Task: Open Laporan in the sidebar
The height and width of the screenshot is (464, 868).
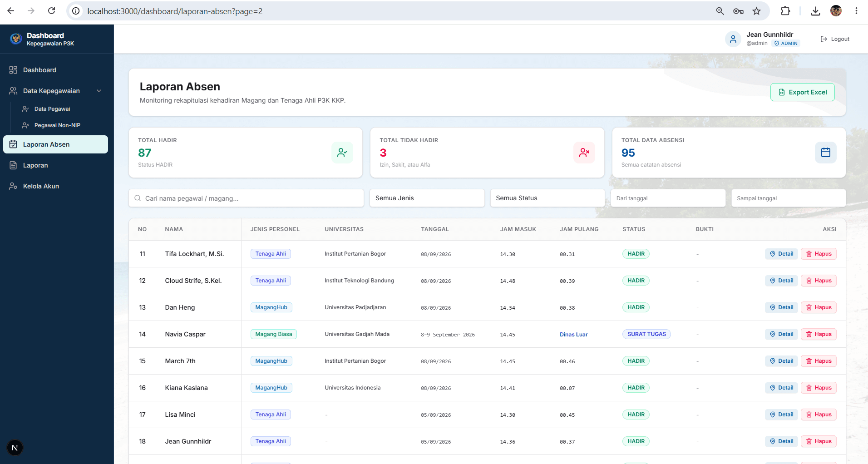Action: pyautogui.click(x=55, y=165)
